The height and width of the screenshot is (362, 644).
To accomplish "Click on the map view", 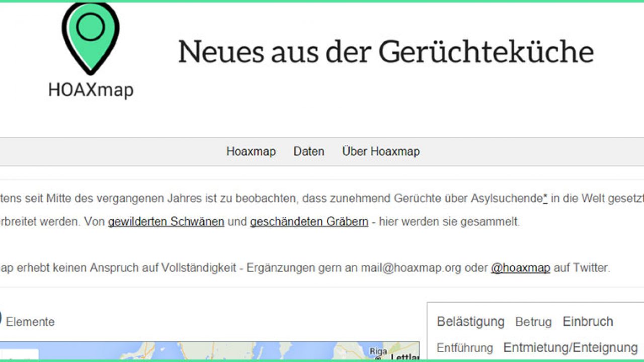I will click(226, 352).
